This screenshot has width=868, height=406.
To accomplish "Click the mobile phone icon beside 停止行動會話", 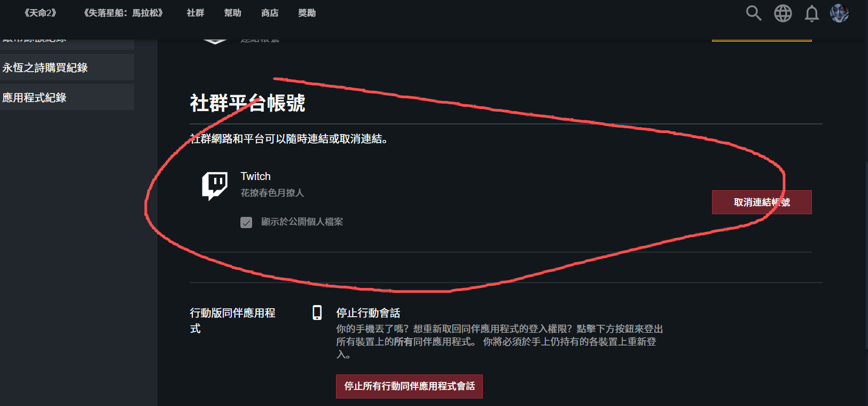I will tap(317, 313).
